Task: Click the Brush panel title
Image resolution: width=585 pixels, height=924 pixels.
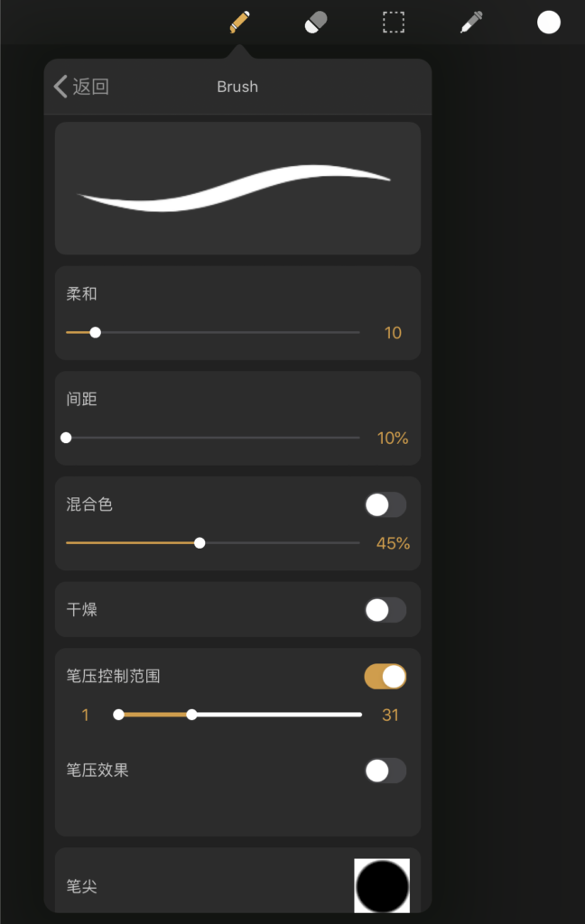Action: click(x=237, y=87)
